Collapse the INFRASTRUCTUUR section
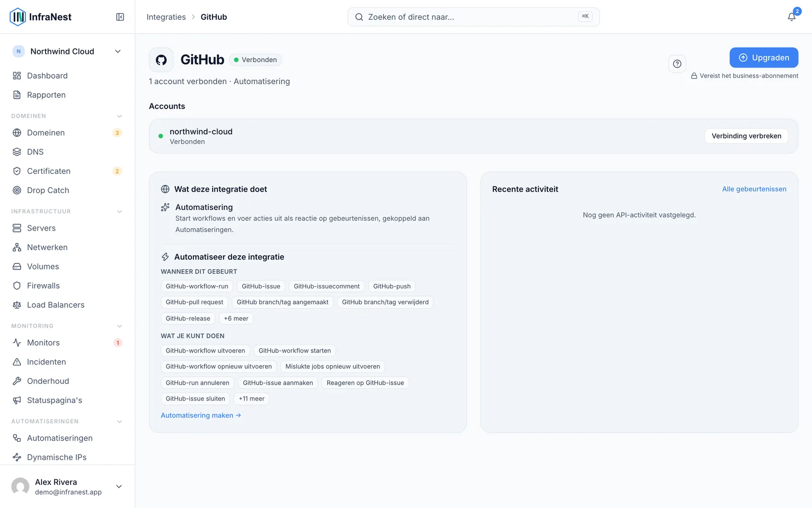The height and width of the screenshot is (508, 812). pos(119,211)
